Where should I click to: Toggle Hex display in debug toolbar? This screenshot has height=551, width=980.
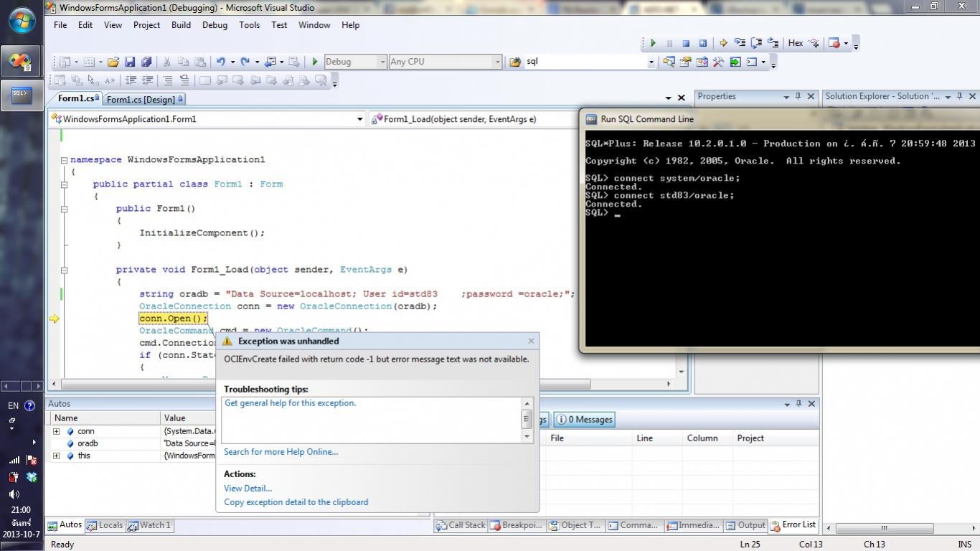[796, 43]
